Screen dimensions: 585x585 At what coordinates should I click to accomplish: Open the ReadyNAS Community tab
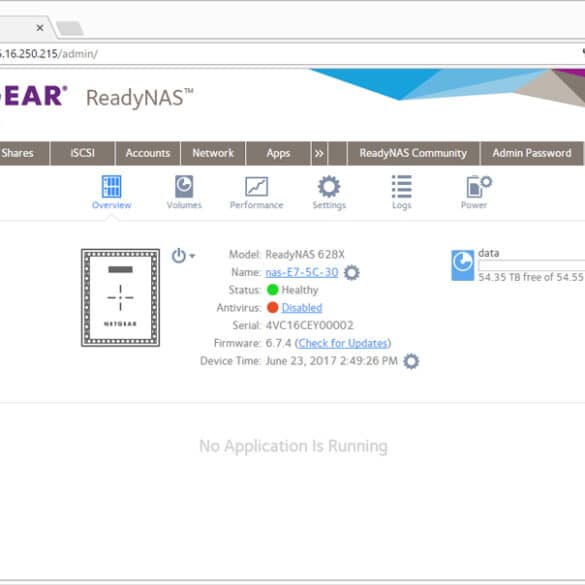tap(413, 153)
